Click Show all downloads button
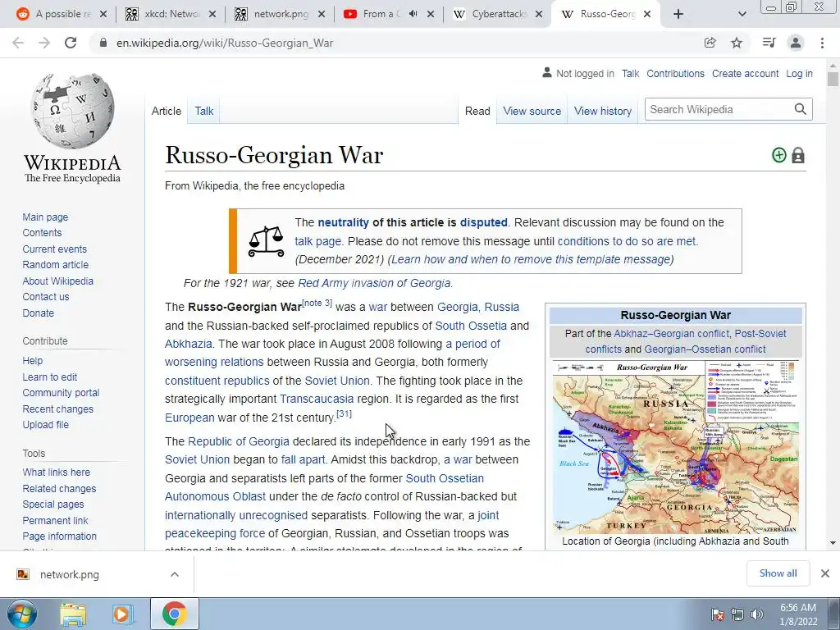The height and width of the screenshot is (630, 840). point(778,573)
